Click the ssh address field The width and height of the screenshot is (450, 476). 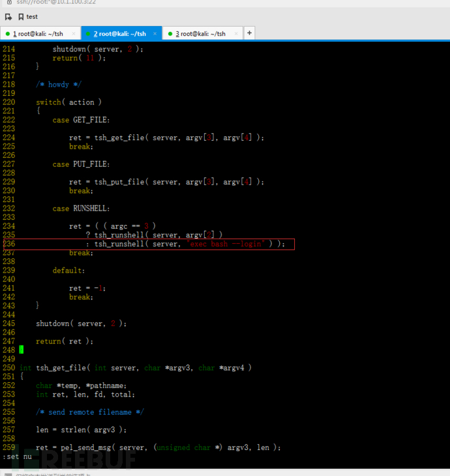tap(57, 2)
